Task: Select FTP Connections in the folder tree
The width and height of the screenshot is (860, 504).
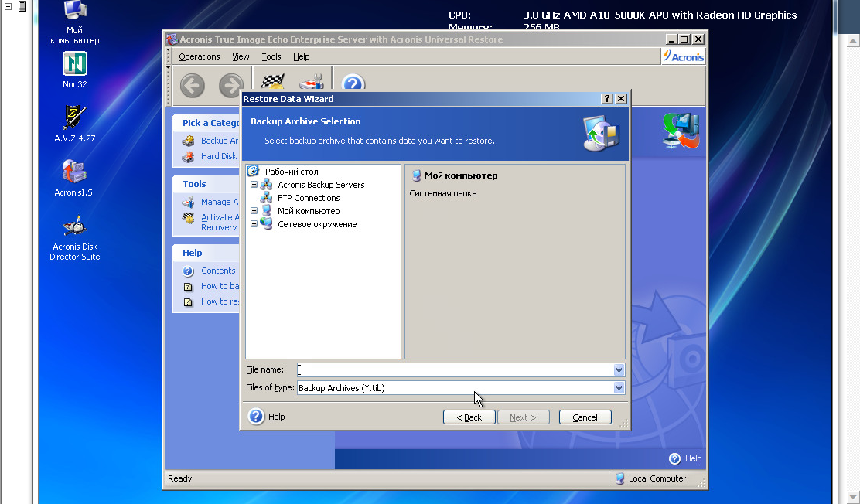Action: [309, 198]
